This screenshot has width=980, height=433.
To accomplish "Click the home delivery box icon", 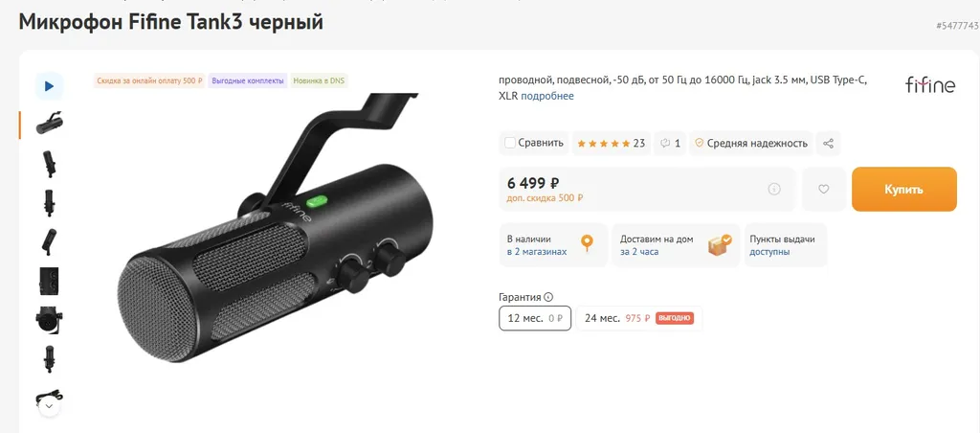I will coord(720,244).
